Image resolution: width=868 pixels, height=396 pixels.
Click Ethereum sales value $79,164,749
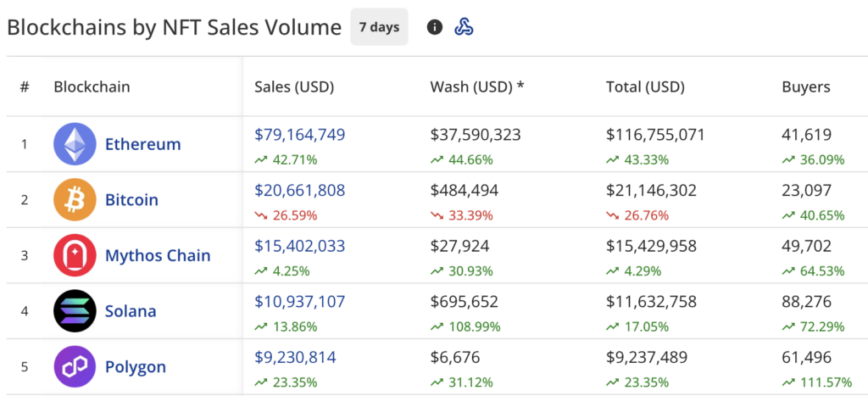click(x=300, y=135)
